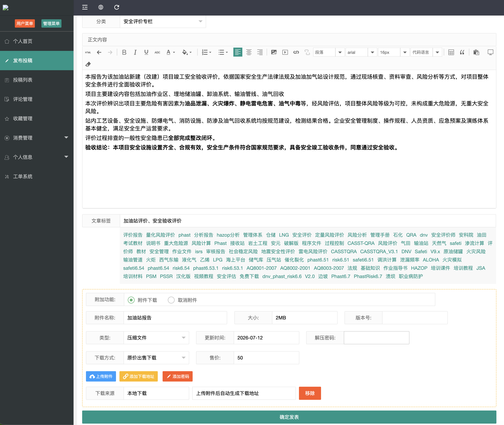Image resolution: width=504 pixels, height=425 pixels.
Task: Redo with the right arrow icon
Action: click(110, 52)
